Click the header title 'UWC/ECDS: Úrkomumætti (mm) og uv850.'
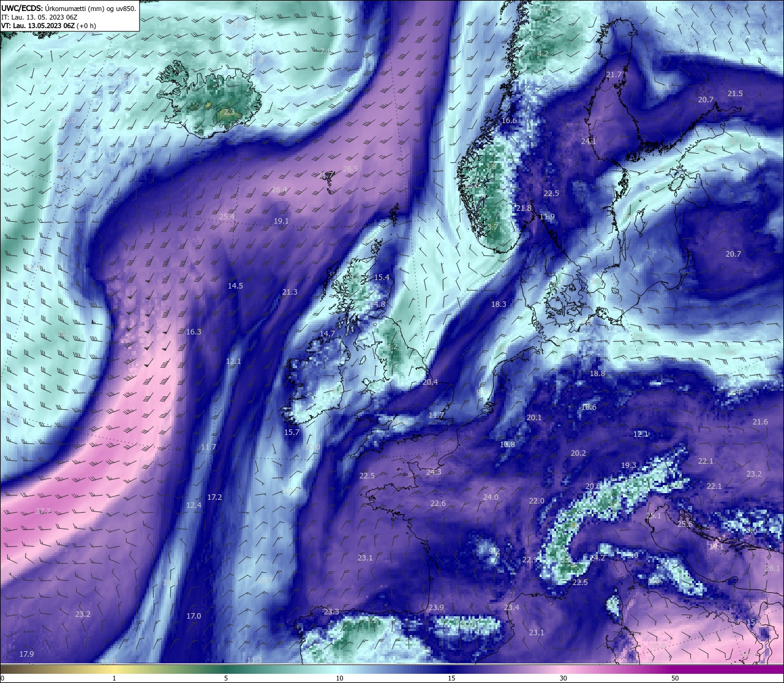The width and height of the screenshot is (784, 683). tap(69, 8)
